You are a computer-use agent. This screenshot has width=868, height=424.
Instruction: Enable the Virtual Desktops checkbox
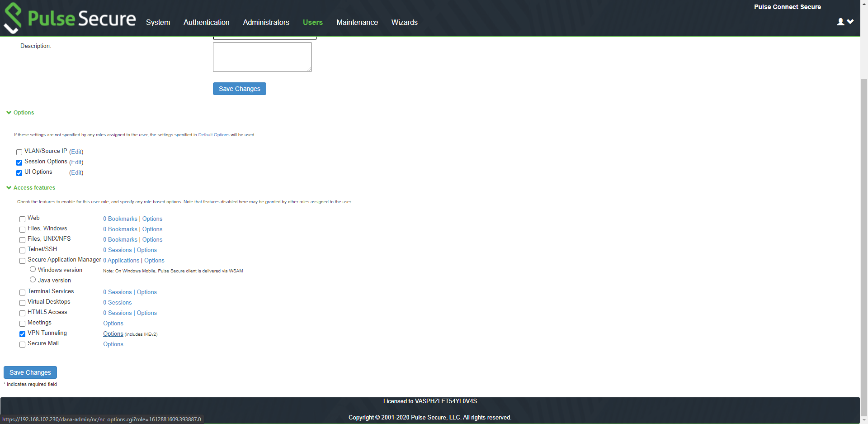pos(22,303)
